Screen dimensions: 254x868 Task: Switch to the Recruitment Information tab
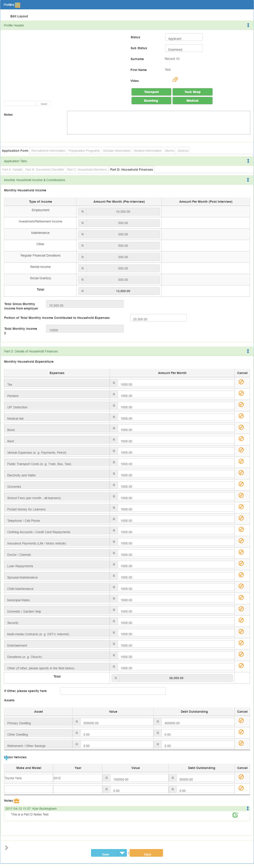click(x=48, y=151)
